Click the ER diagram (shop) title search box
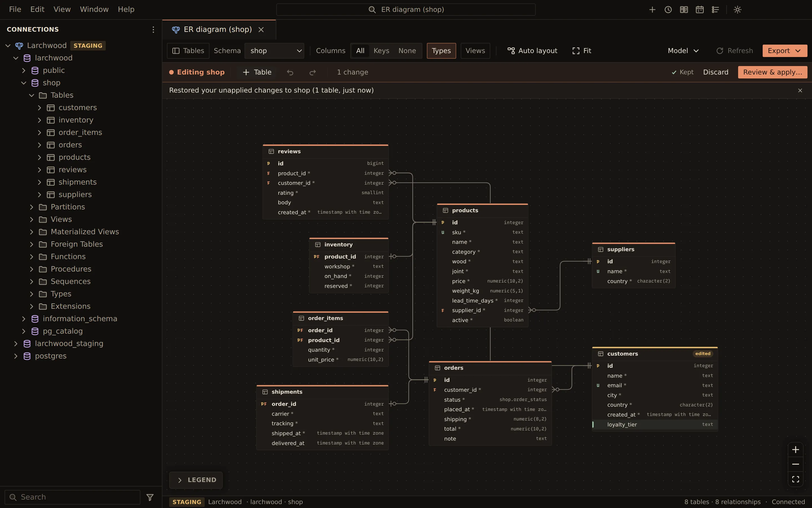The height and width of the screenshot is (508, 812). tap(406, 9)
